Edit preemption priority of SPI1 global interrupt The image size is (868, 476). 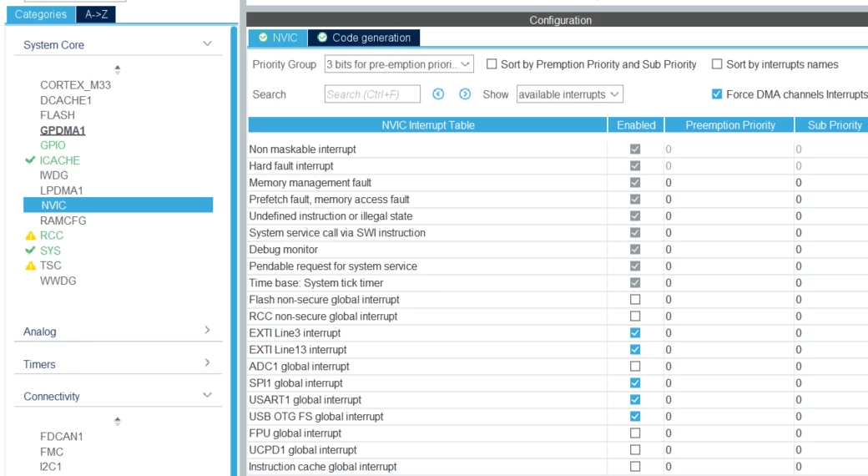point(729,383)
